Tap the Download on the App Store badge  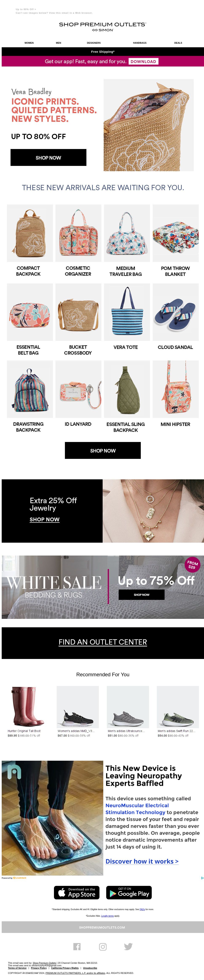click(77, 892)
